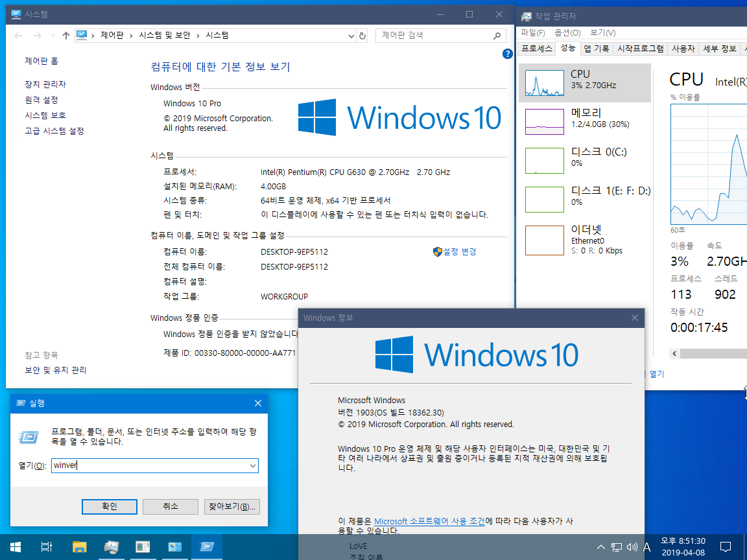Select Disk 0 (C:) performance item

pyautogui.click(x=584, y=161)
